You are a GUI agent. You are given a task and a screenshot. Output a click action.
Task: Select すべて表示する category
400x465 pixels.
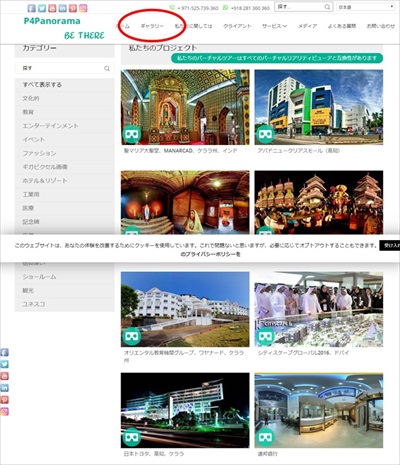click(65, 85)
